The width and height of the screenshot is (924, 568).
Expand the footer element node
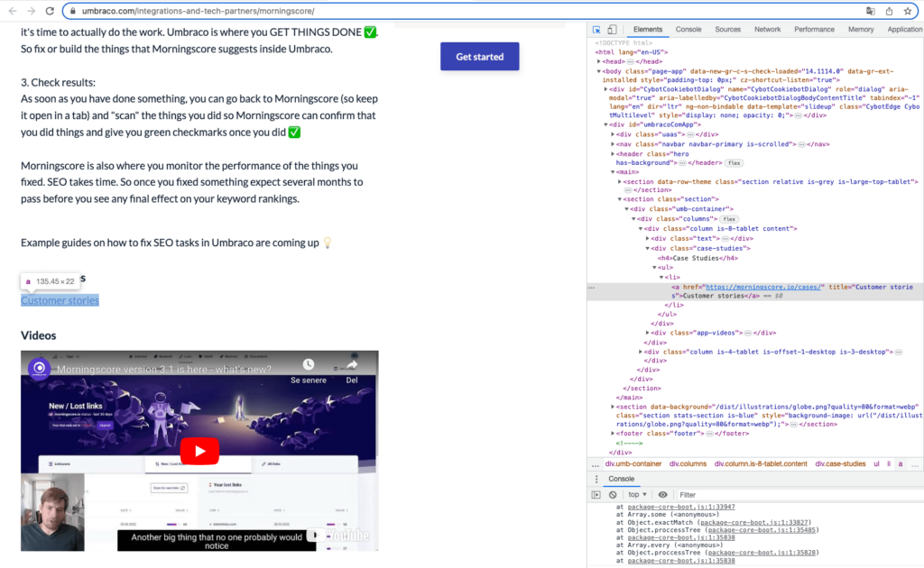(613, 434)
